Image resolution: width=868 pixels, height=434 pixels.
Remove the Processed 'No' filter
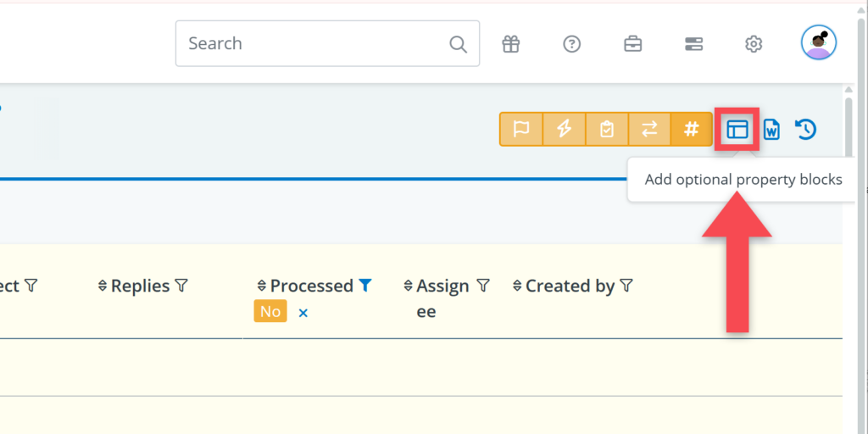(x=303, y=313)
